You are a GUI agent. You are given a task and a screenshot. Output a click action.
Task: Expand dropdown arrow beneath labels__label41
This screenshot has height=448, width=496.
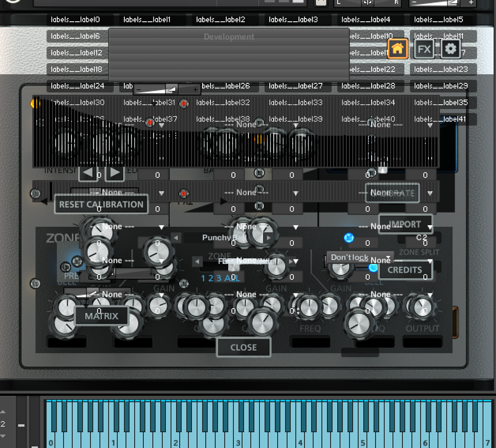(x=430, y=125)
